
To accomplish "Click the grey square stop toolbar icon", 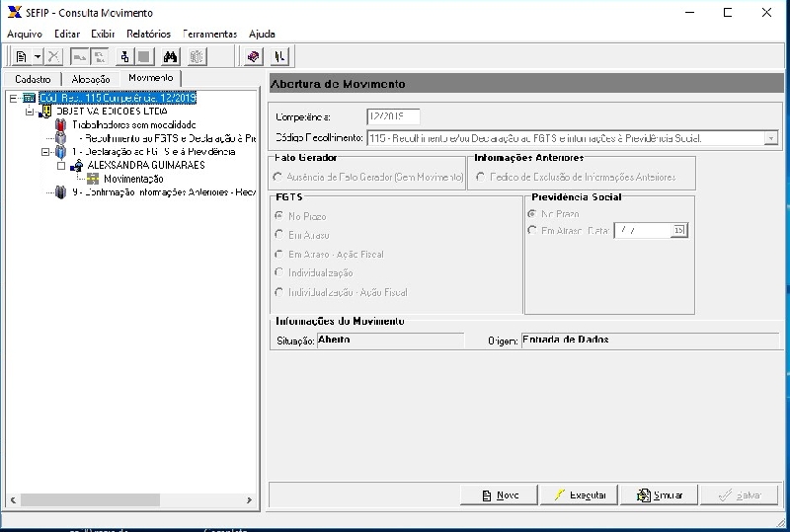I will coord(144,57).
